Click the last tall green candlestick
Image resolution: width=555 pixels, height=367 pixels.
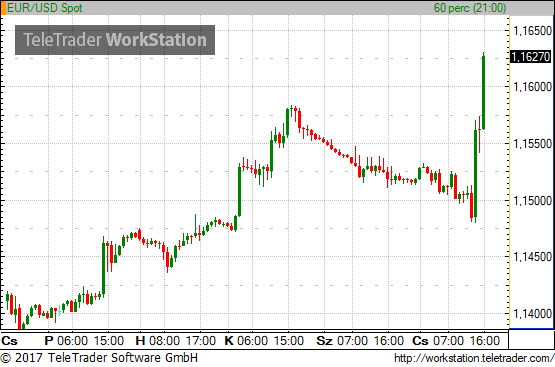click(x=484, y=92)
